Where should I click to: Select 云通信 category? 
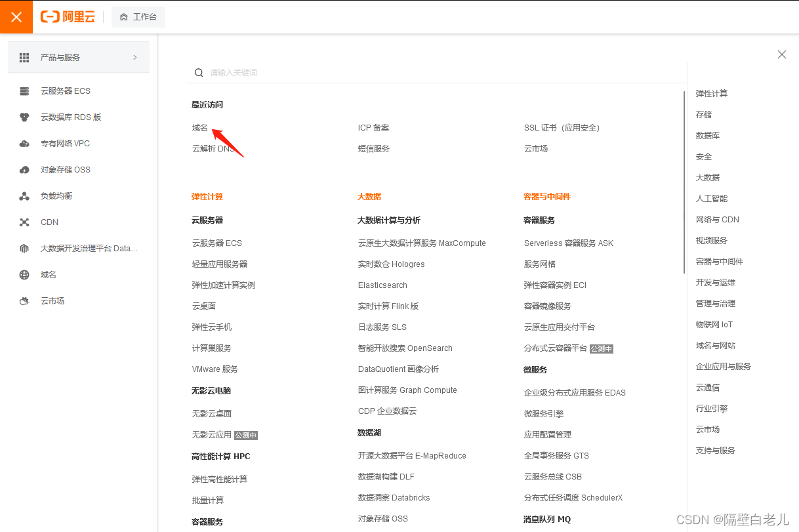[707, 388]
